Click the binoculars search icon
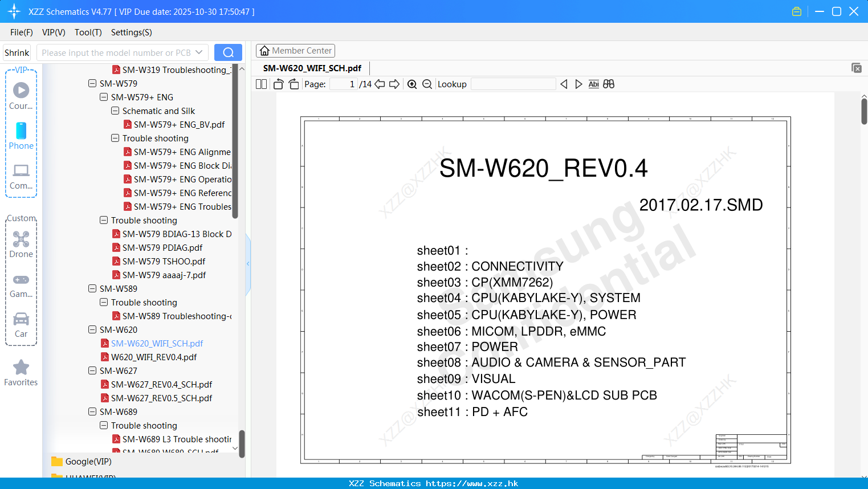This screenshot has width=868, height=489. click(609, 84)
